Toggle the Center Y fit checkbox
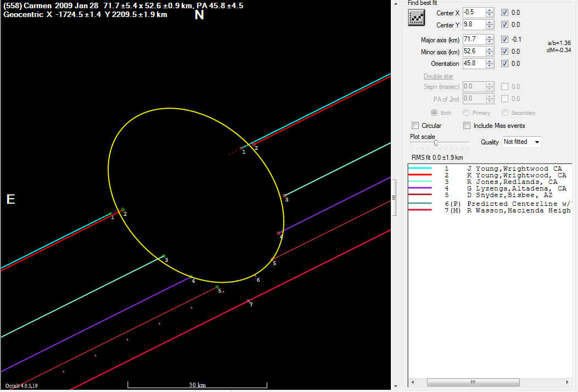 pyautogui.click(x=504, y=25)
